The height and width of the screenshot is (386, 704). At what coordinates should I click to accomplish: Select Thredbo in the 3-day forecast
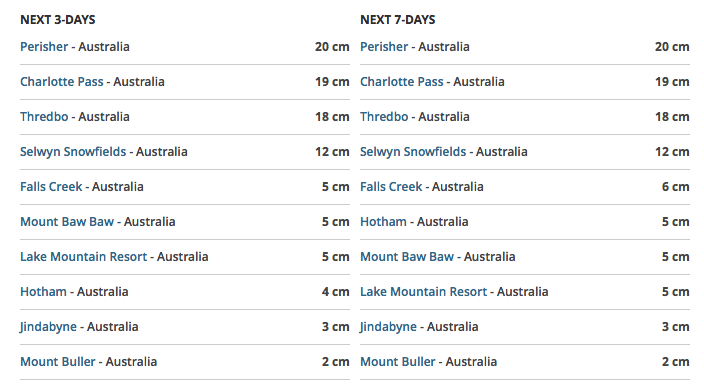[x=44, y=117]
